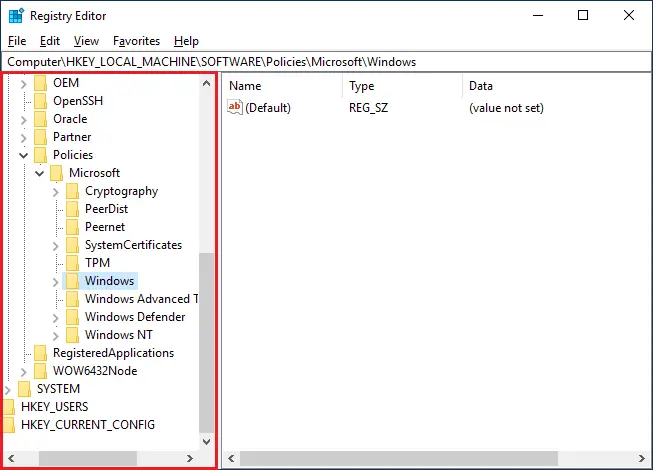
Task: Click the SystemCertificates folder icon
Action: [x=72, y=245]
